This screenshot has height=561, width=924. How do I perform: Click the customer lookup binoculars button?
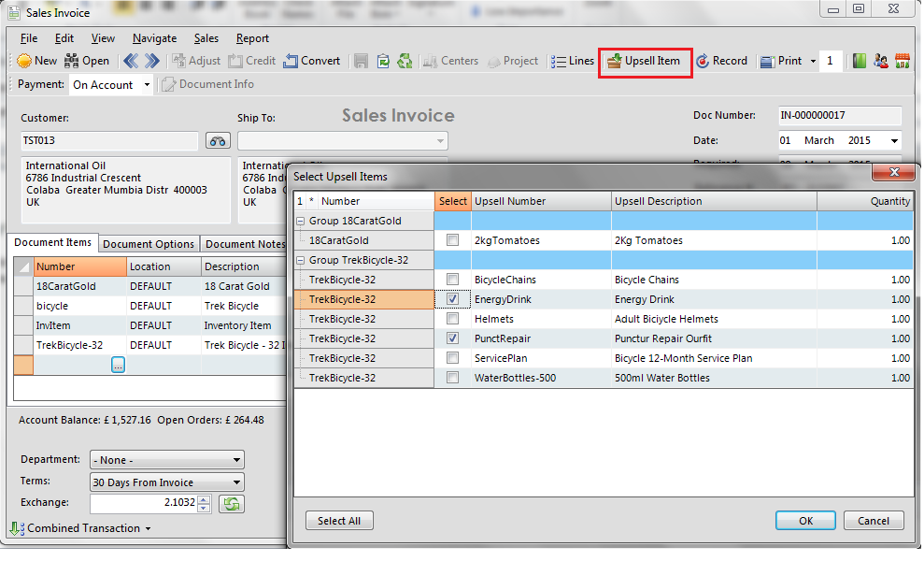tap(217, 141)
